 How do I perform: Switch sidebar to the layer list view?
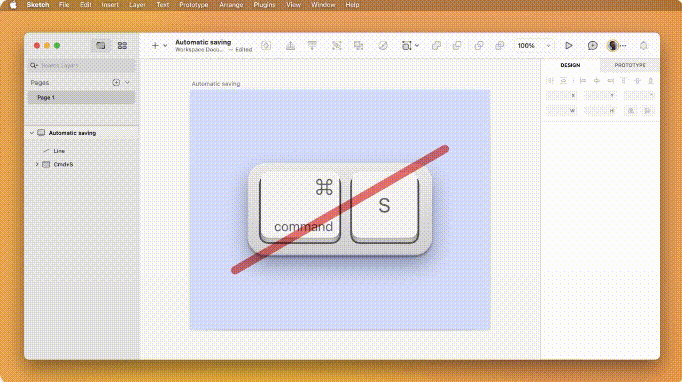[100, 46]
